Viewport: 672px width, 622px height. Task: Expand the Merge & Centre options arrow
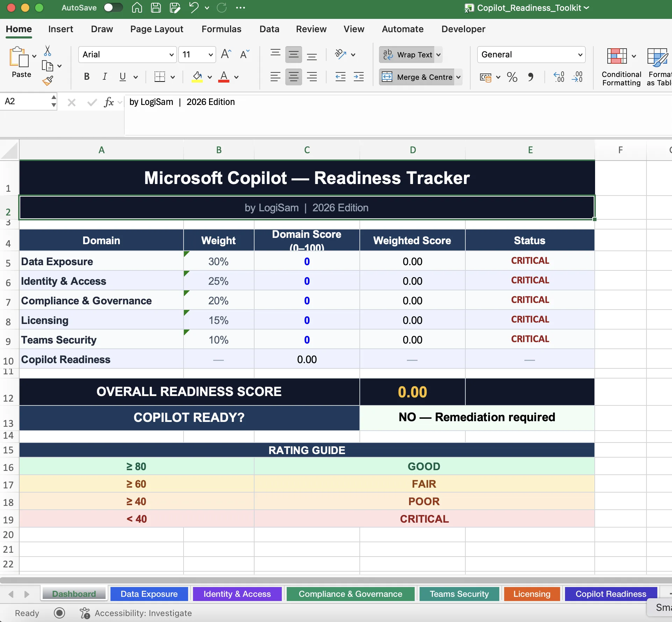pos(458,77)
